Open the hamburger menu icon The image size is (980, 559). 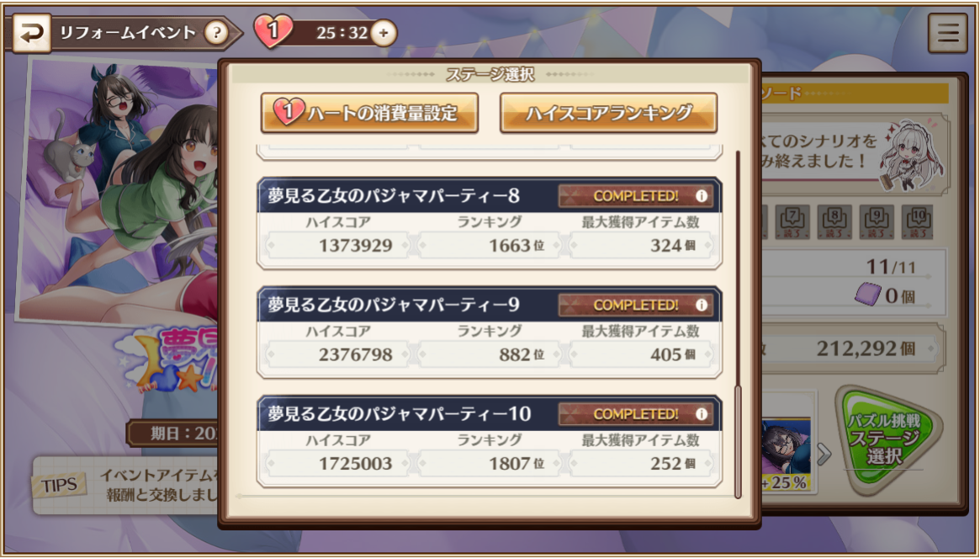click(x=947, y=33)
